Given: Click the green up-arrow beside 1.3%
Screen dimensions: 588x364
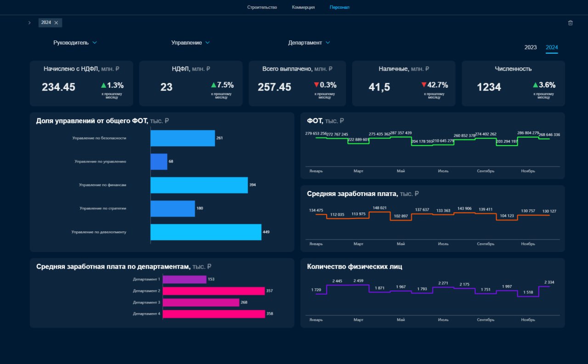Looking at the screenshot, I should point(103,85).
